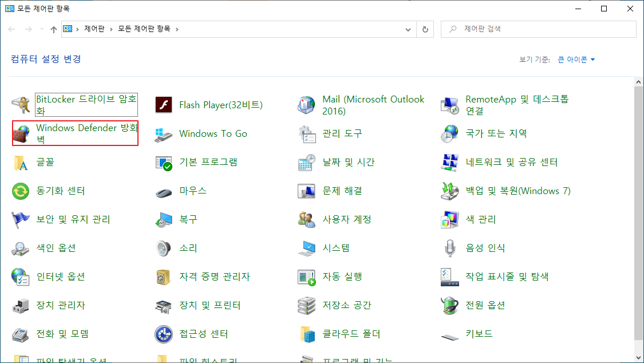This screenshot has height=363, width=644.
Task: Open the Mail (Microsoft Outlook 2016) icon
Action: pos(306,105)
